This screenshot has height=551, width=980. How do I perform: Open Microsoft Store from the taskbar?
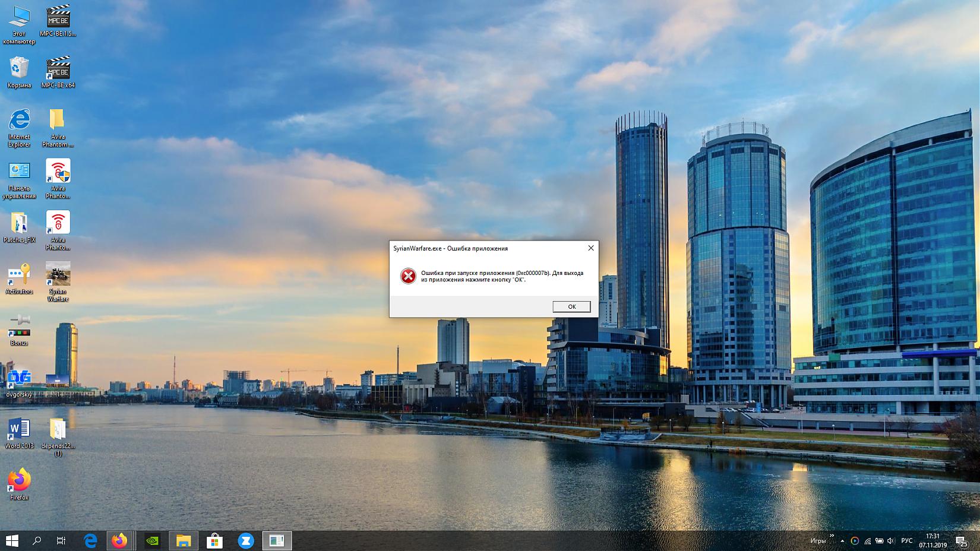(214, 541)
